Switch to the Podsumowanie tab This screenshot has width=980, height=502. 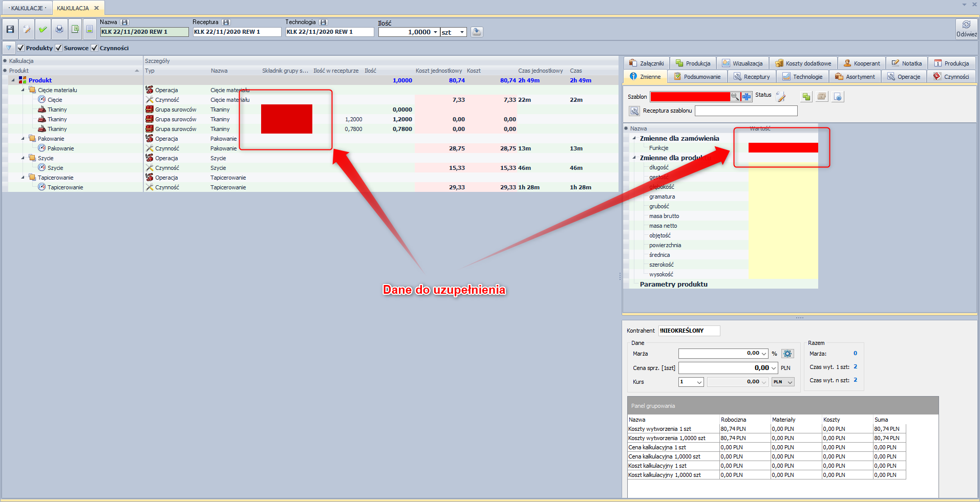point(697,77)
